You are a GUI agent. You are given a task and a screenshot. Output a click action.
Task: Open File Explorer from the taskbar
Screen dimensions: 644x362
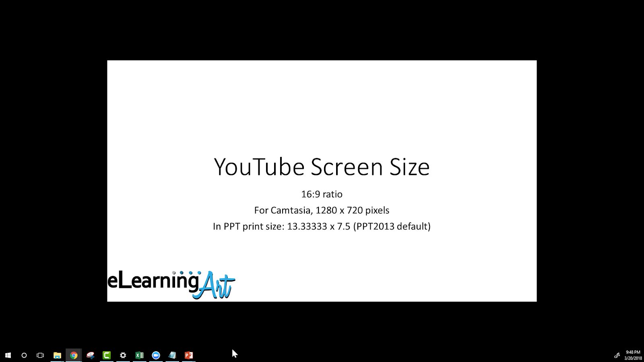(x=57, y=355)
